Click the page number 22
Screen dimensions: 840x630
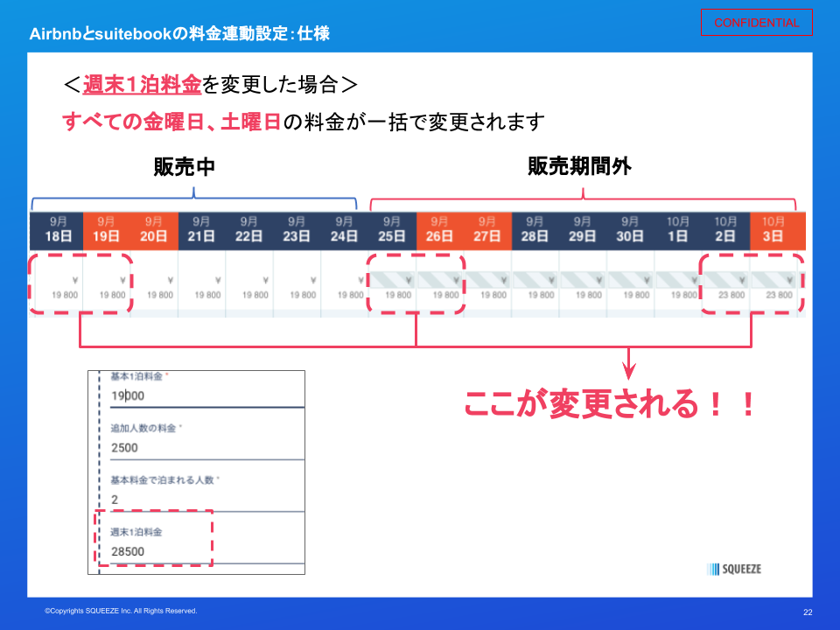(808, 612)
